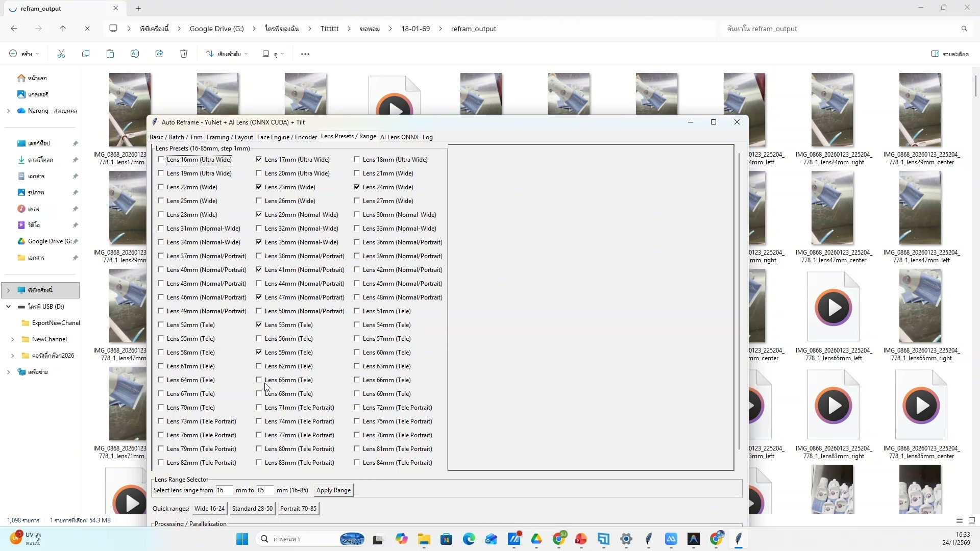The height and width of the screenshot is (551, 980).
Task: Click the lens range 'from' input field
Action: 224,490
